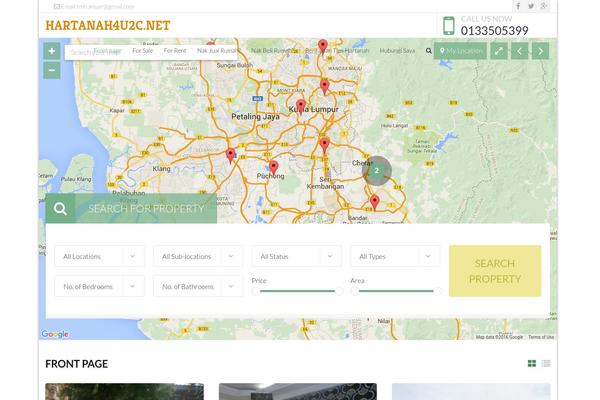Open the For Rent menu item
The image size is (600, 400).
tap(175, 51)
